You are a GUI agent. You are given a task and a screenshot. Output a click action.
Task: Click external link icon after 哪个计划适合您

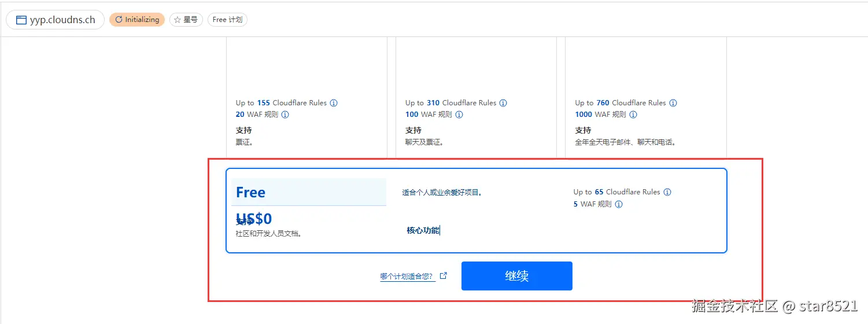point(444,276)
